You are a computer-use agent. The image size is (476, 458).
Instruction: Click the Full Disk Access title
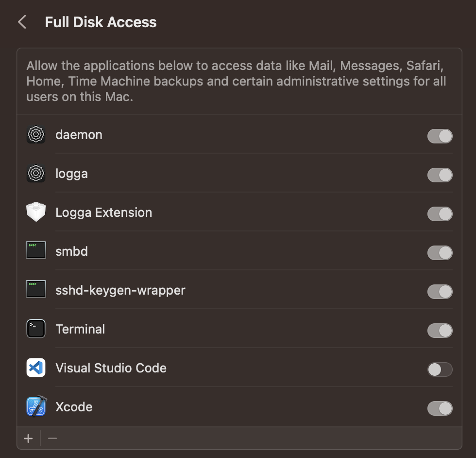pos(101,21)
